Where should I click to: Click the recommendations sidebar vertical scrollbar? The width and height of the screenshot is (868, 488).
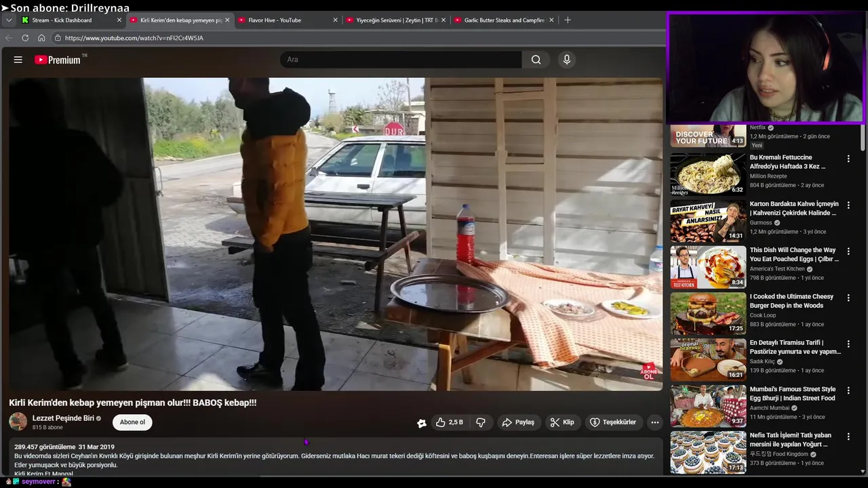tap(863, 138)
